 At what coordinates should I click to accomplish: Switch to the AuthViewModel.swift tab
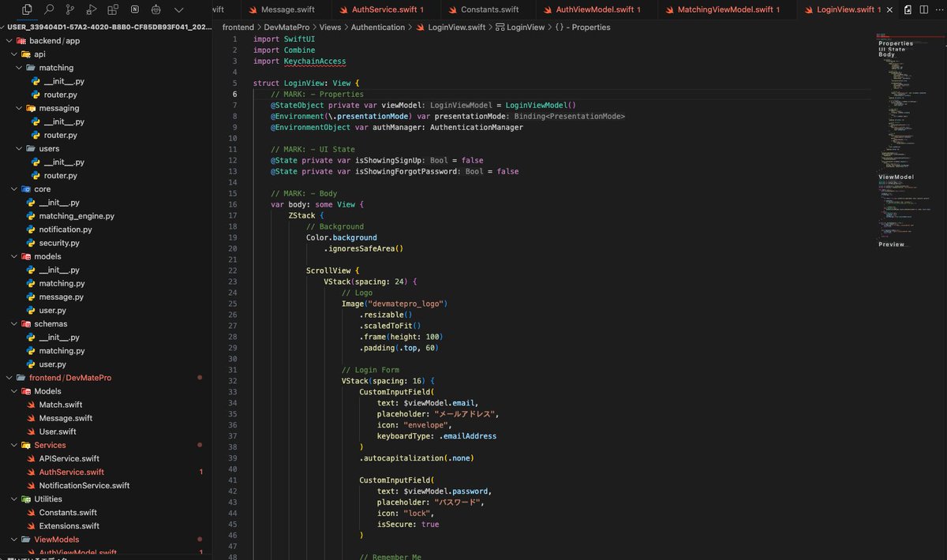click(x=597, y=9)
